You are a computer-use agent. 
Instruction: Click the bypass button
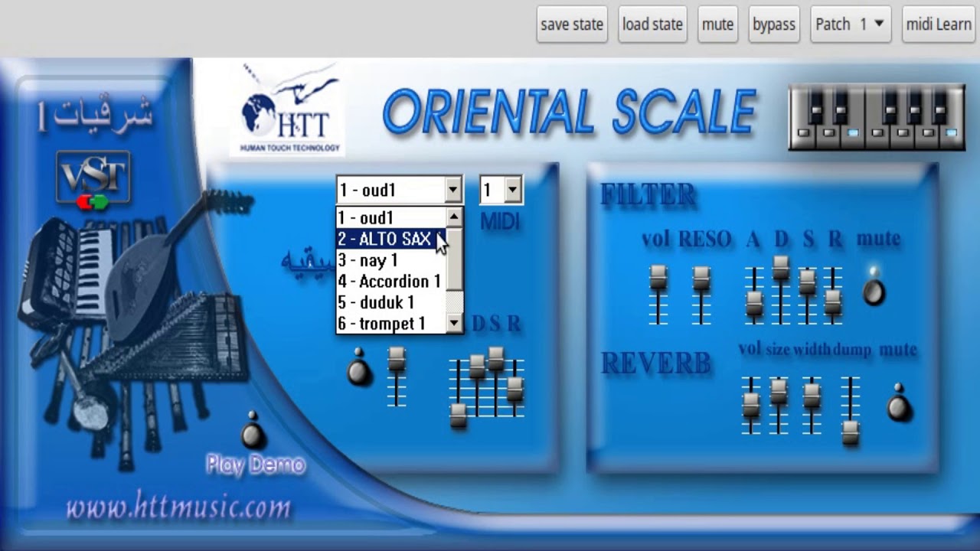[774, 24]
